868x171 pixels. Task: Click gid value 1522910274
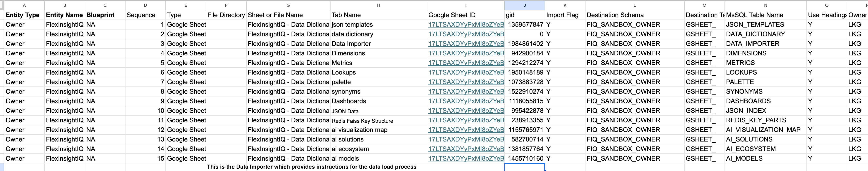525,91
